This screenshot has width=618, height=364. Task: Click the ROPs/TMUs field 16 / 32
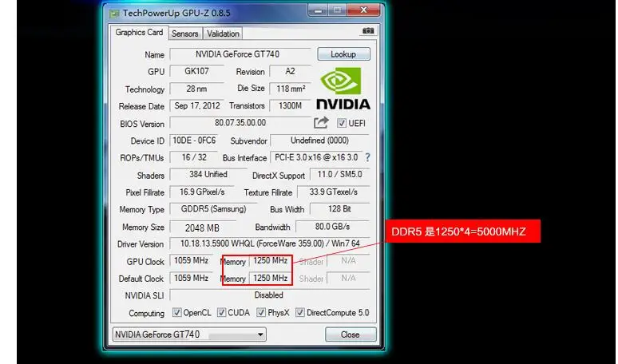(x=194, y=157)
